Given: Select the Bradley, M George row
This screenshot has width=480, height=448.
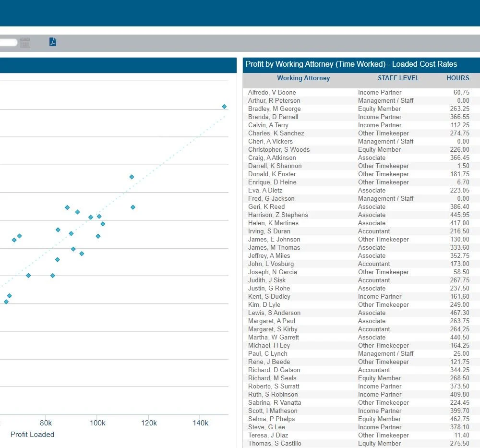Looking at the screenshot, I should (361, 109).
